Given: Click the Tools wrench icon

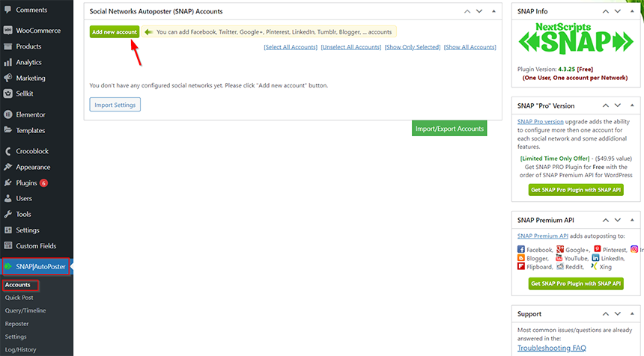Looking at the screenshot, I should click(x=7, y=214).
